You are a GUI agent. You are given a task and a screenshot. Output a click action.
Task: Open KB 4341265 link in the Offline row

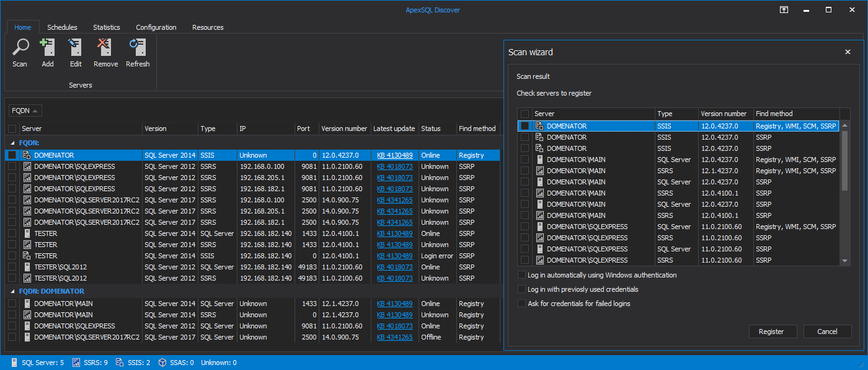[x=394, y=337]
